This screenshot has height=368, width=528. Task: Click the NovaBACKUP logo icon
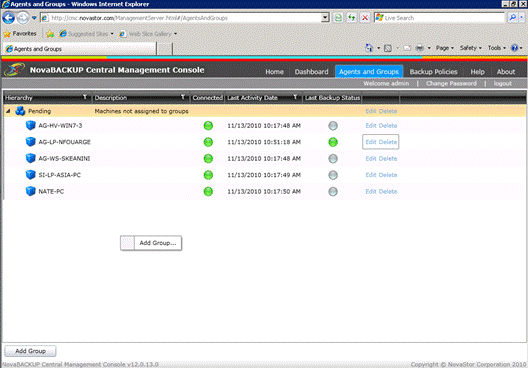[14, 70]
